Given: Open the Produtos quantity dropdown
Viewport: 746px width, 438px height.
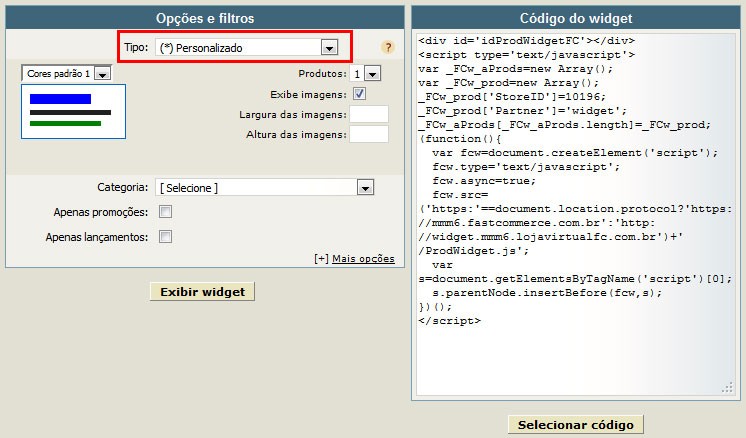Looking at the screenshot, I should [373, 74].
